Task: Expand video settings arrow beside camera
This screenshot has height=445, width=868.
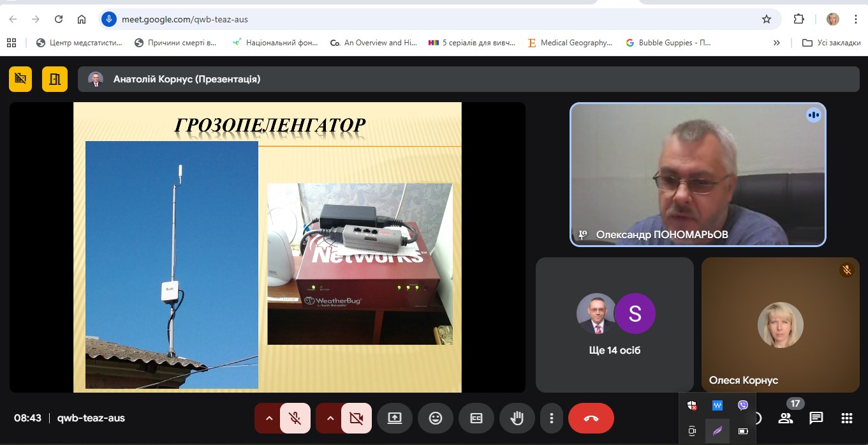Action: coord(330,418)
